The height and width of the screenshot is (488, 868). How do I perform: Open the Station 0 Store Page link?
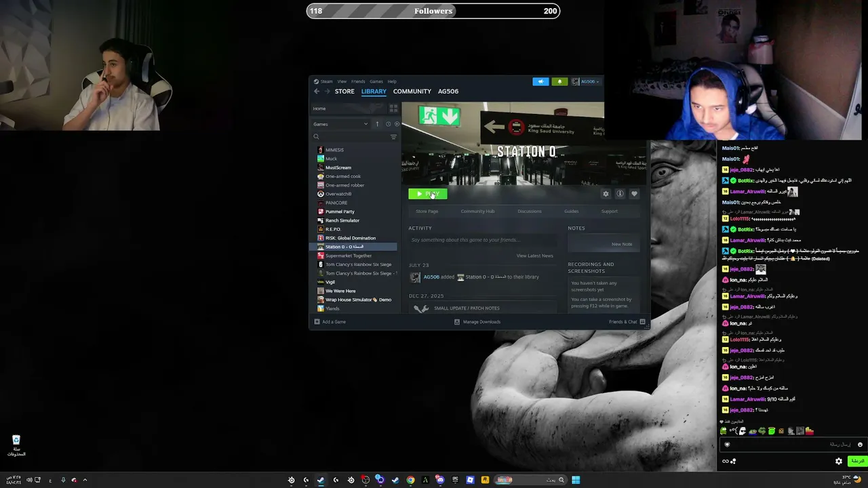coord(427,211)
